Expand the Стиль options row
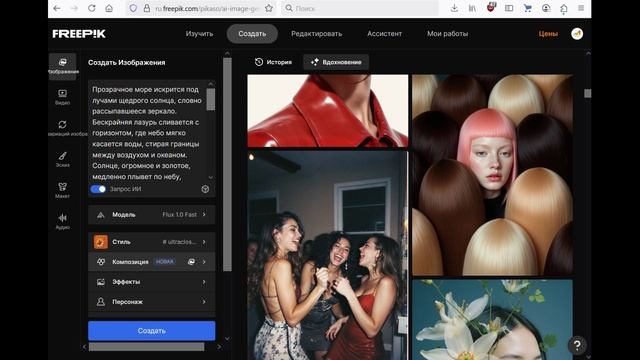The width and height of the screenshot is (640, 360). click(151, 242)
